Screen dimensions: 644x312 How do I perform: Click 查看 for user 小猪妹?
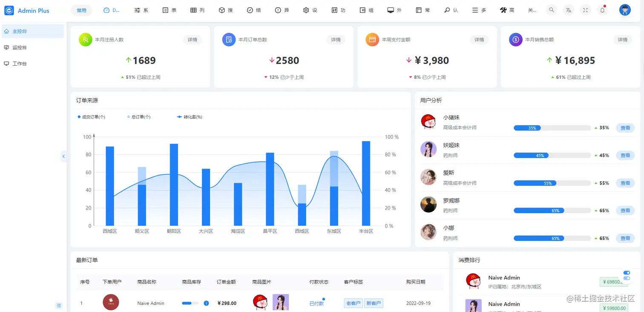click(x=625, y=127)
